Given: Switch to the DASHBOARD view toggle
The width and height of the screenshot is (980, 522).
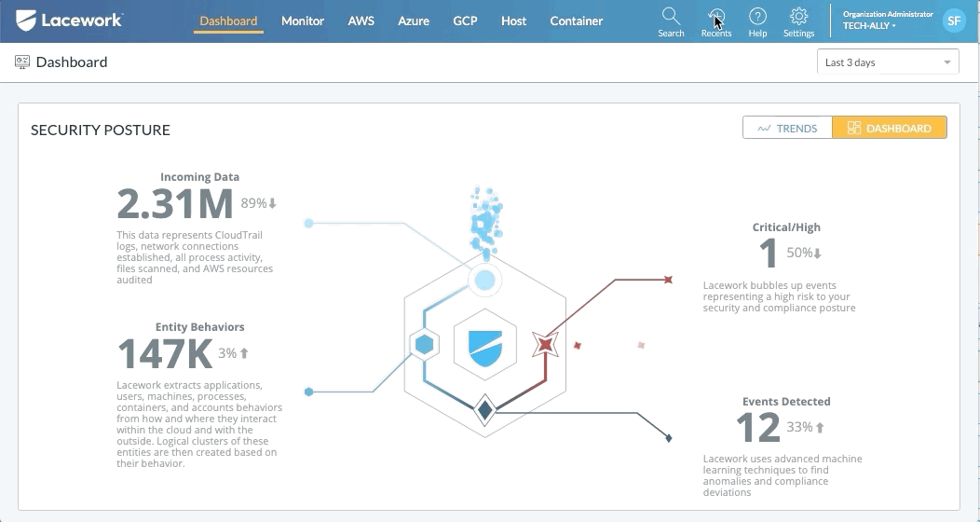Looking at the screenshot, I should [x=890, y=129].
